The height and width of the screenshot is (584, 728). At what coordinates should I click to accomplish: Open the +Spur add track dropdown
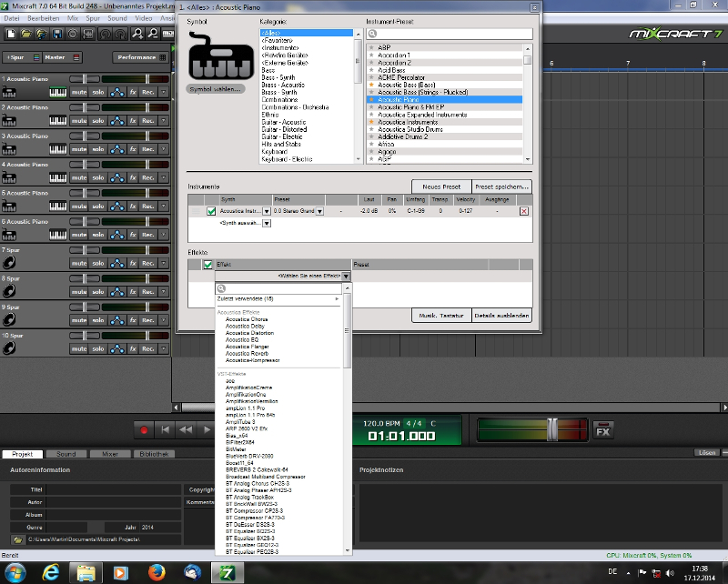22,57
